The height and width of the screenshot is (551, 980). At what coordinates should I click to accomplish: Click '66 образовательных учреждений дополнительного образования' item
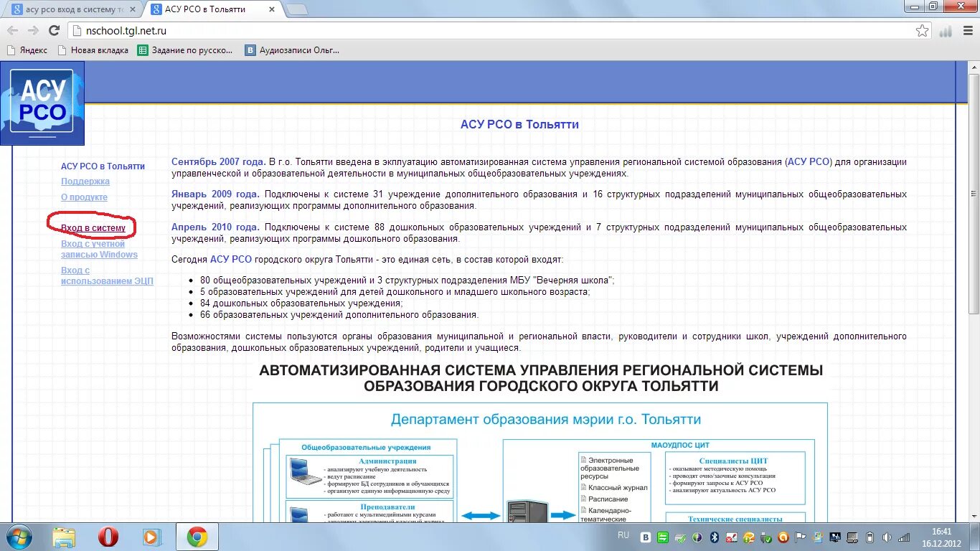point(339,315)
